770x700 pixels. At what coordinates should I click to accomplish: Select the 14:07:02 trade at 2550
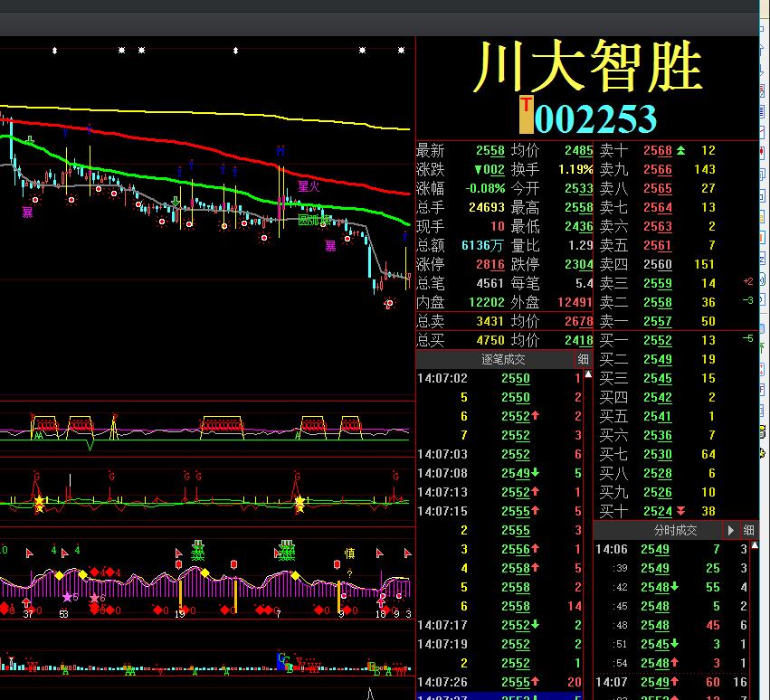499,378
